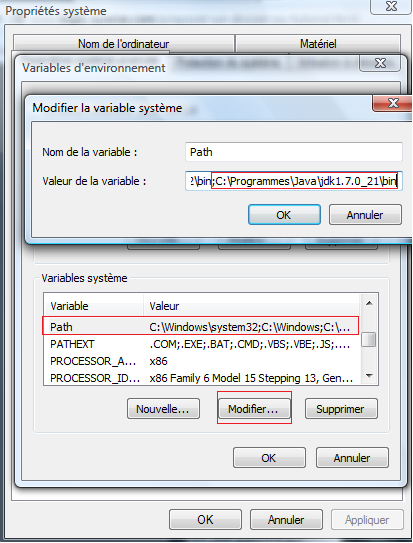Click the Nom de la variable field
The image size is (413, 543).
pos(294,152)
